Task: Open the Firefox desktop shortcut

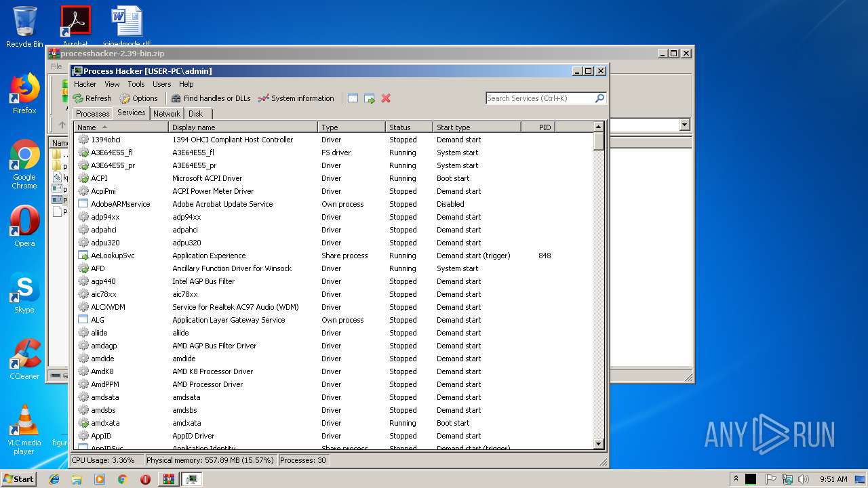Action: coord(24,94)
